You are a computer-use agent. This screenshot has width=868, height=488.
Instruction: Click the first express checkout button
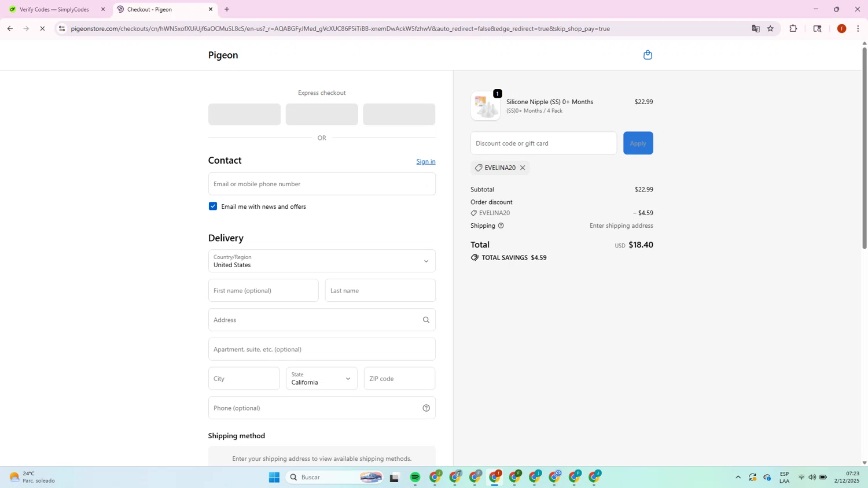[x=244, y=114]
